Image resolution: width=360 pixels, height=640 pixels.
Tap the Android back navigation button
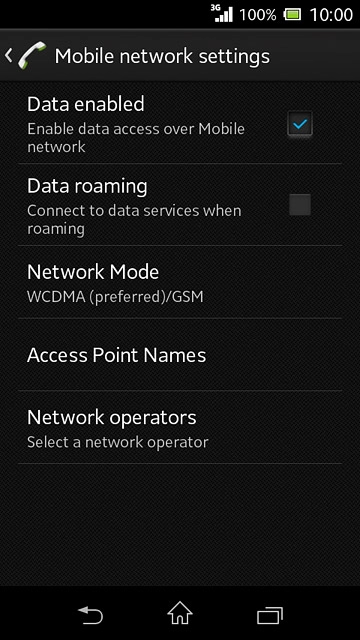(x=90, y=614)
